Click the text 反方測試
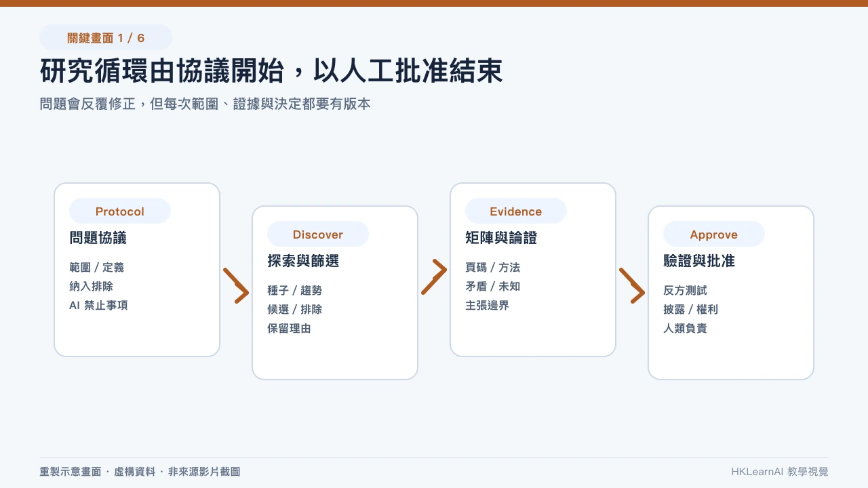Viewport: 868px width, 488px height. coord(685,291)
